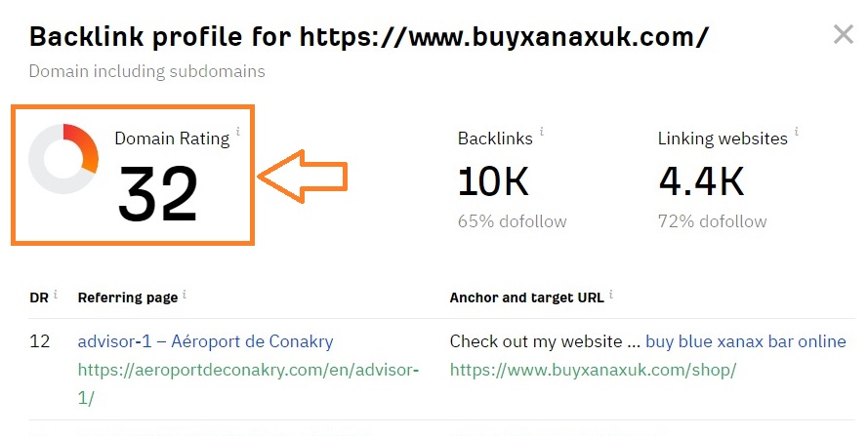This screenshot has width=868, height=436.
Task: Click info icon after Anchor and target URL
Action: pos(612,294)
